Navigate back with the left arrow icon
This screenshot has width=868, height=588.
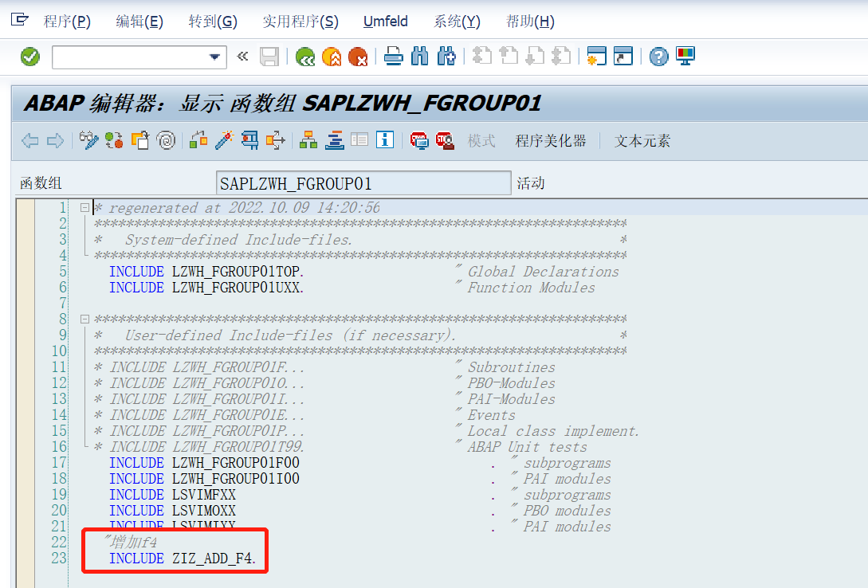pos(30,140)
